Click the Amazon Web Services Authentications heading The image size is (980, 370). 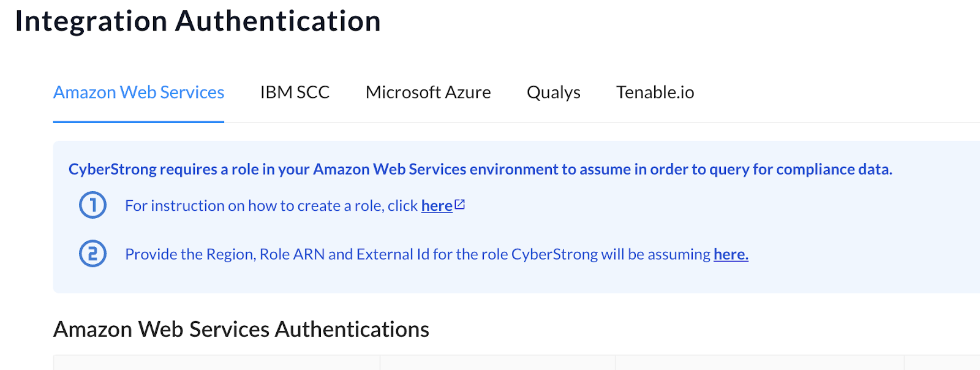pos(241,330)
